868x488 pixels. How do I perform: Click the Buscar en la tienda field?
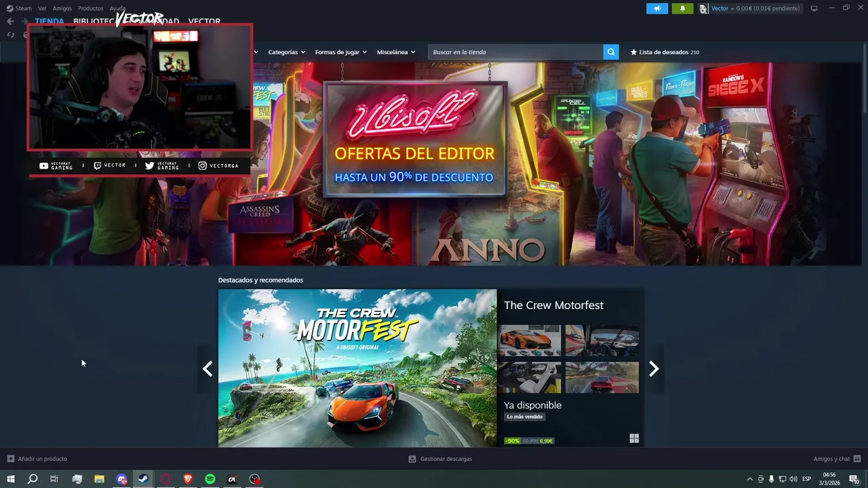(x=515, y=52)
